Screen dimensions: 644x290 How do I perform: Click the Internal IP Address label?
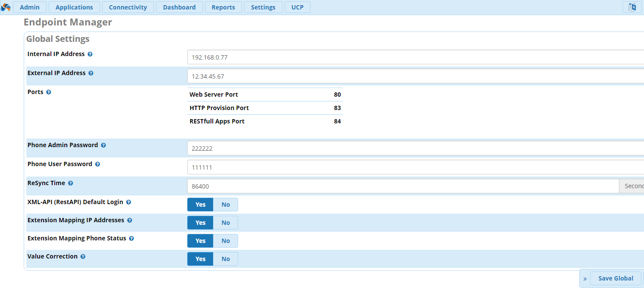pos(56,54)
